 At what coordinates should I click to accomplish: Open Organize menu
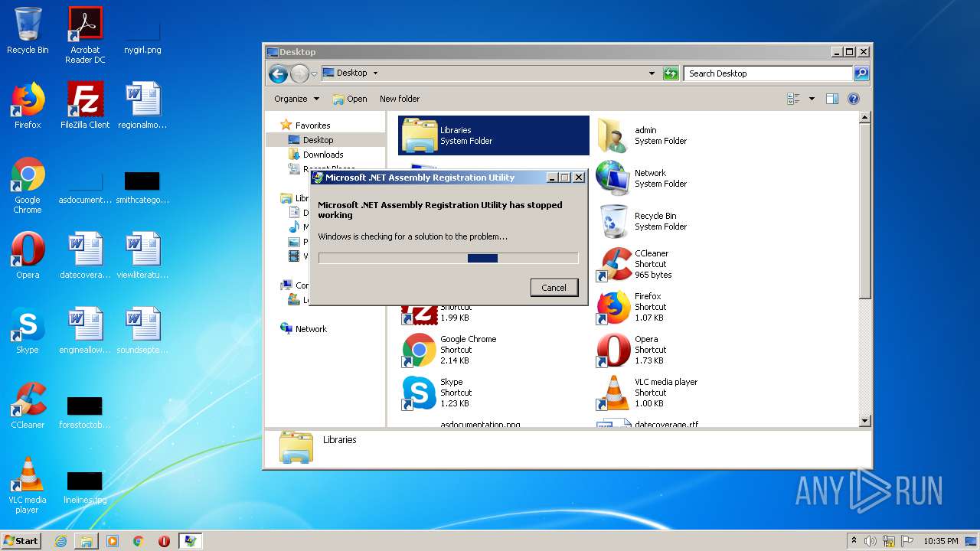tap(296, 99)
